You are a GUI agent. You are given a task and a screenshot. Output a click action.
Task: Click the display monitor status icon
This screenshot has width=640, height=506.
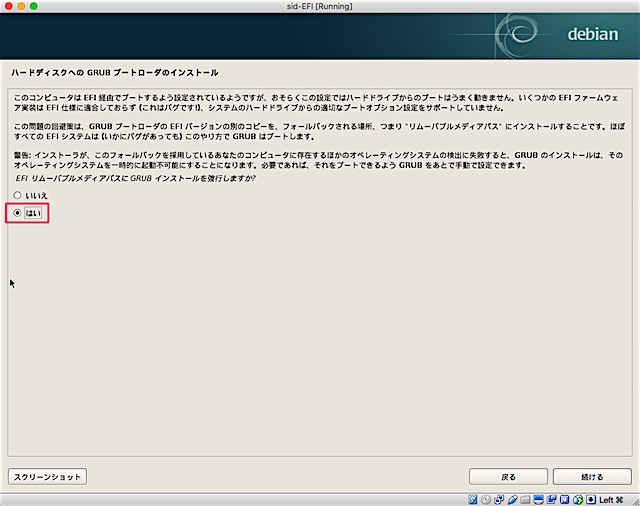538,499
